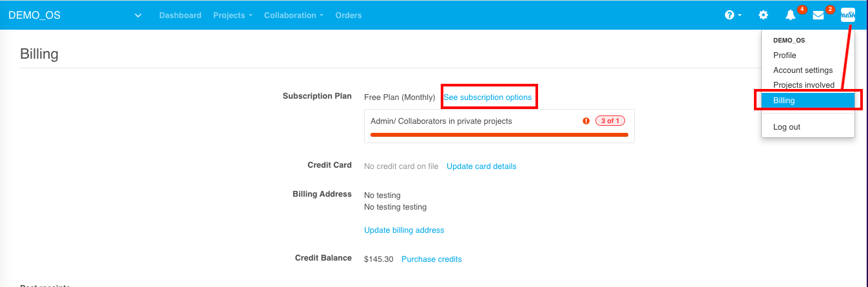
Task: Click See subscription options link
Action: point(487,97)
